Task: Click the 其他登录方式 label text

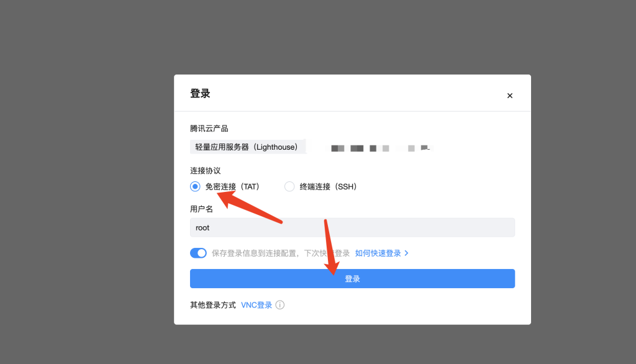Action: coord(213,305)
